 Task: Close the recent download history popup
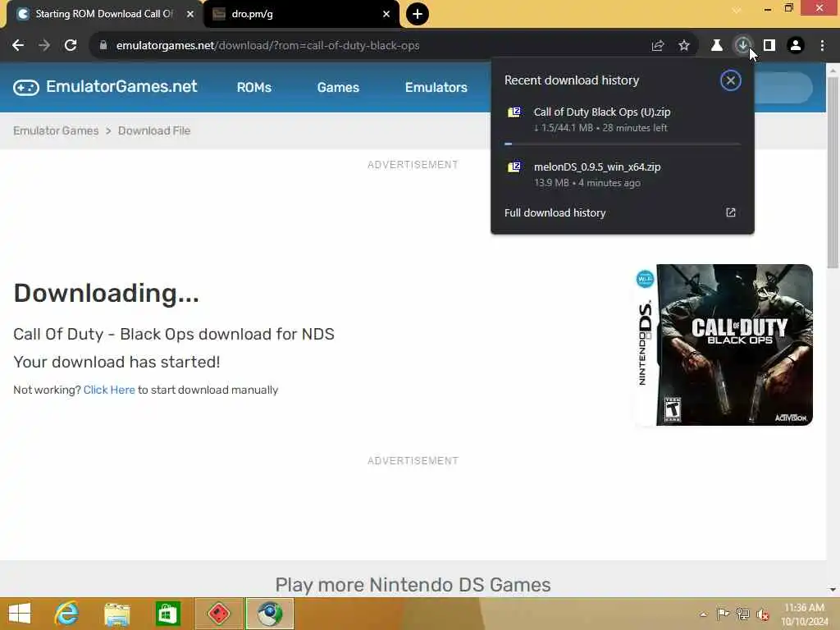[730, 80]
